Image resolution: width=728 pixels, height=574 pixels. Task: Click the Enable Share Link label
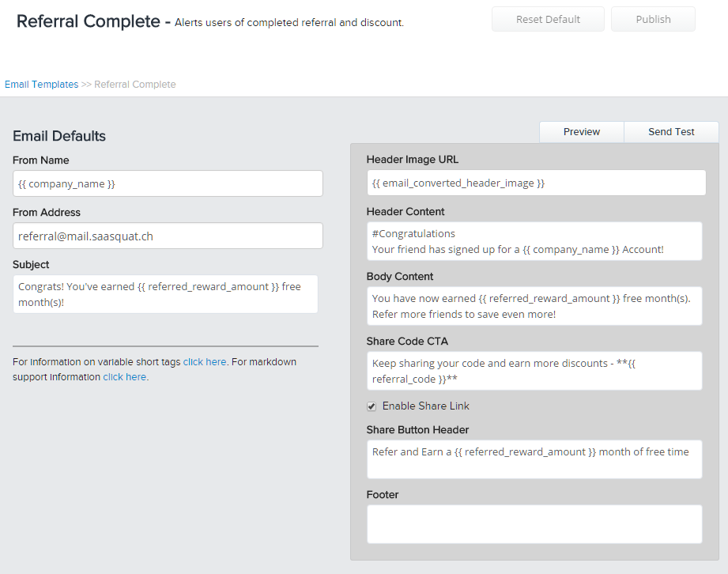[425, 406]
